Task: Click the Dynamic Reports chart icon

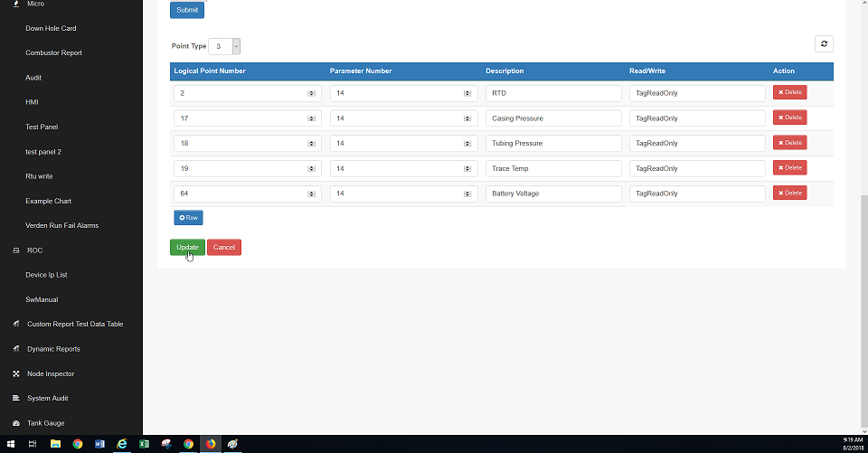Action: (16, 349)
